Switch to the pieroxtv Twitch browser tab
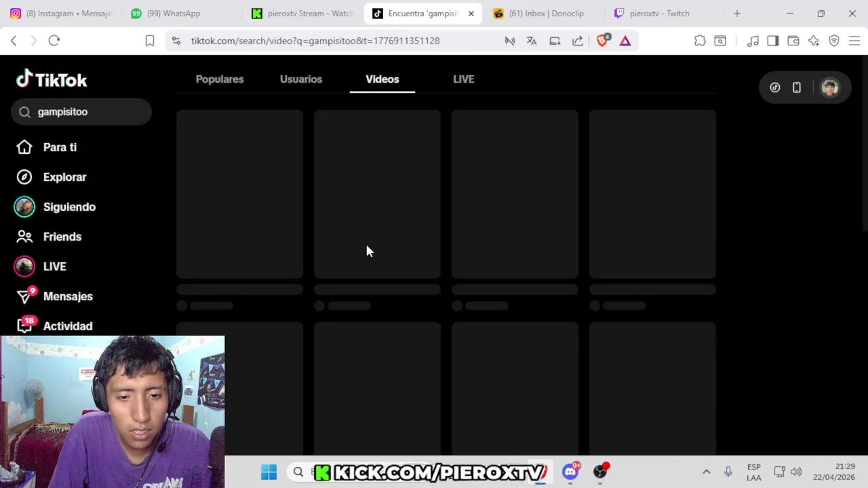The height and width of the screenshot is (488, 868). click(665, 14)
